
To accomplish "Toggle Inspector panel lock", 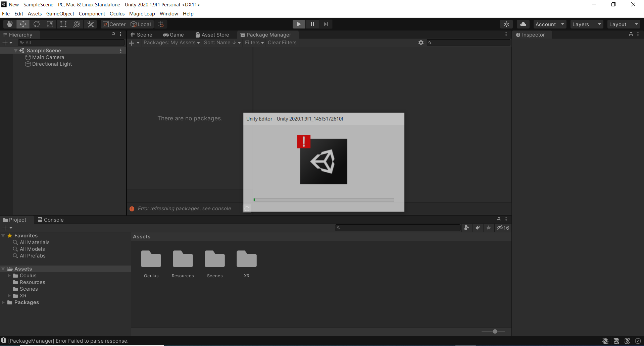I will (x=631, y=35).
